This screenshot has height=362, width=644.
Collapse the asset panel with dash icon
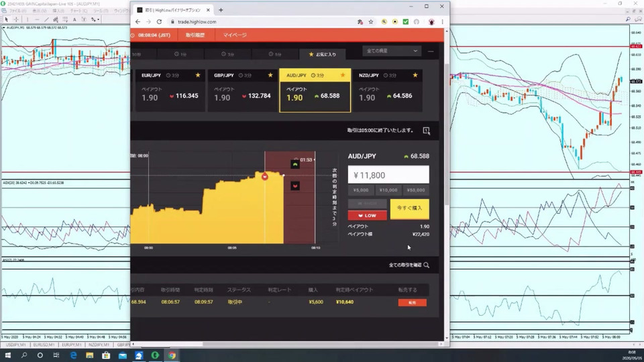(431, 52)
